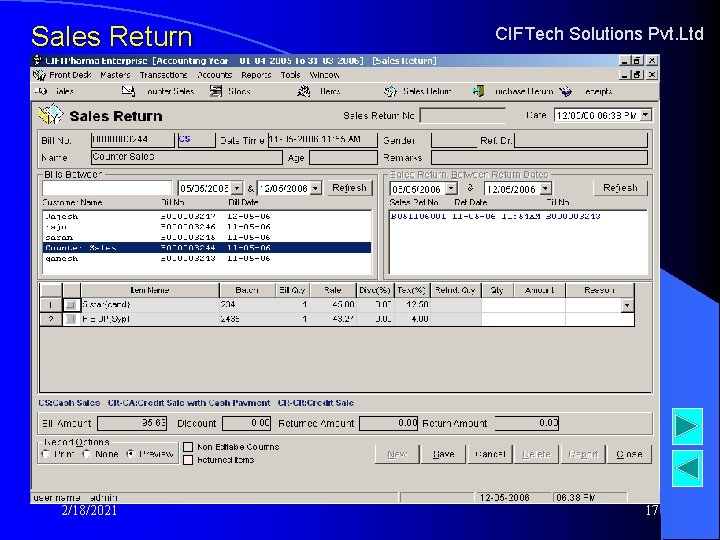Open the Transactions menu
This screenshot has height=540, width=720.
163,75
